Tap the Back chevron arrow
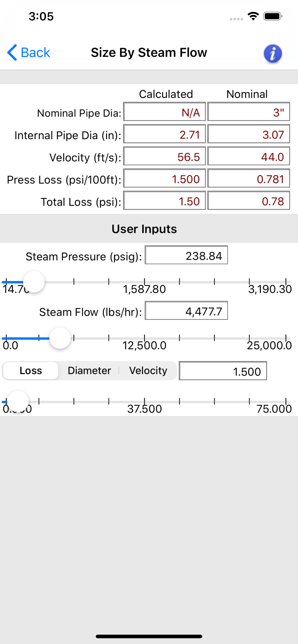Viewport: 298px width, 644px height. 12,52
